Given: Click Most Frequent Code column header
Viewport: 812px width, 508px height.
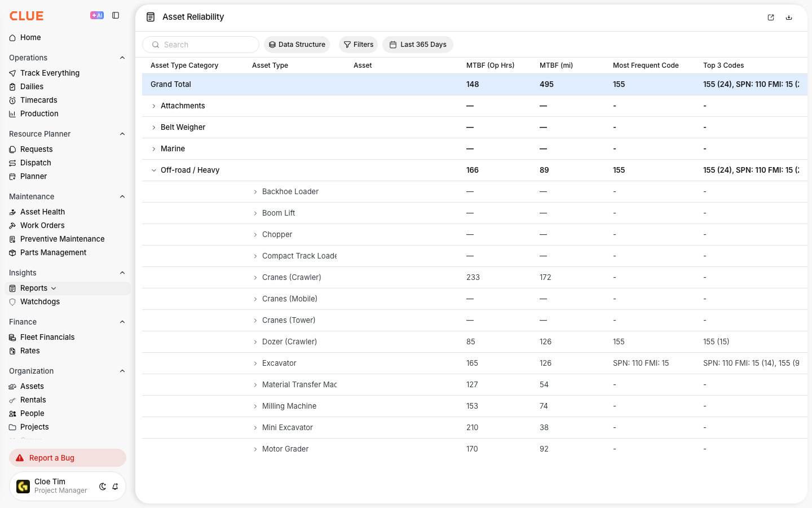Looking at the screenshot, I should point(646,65).
